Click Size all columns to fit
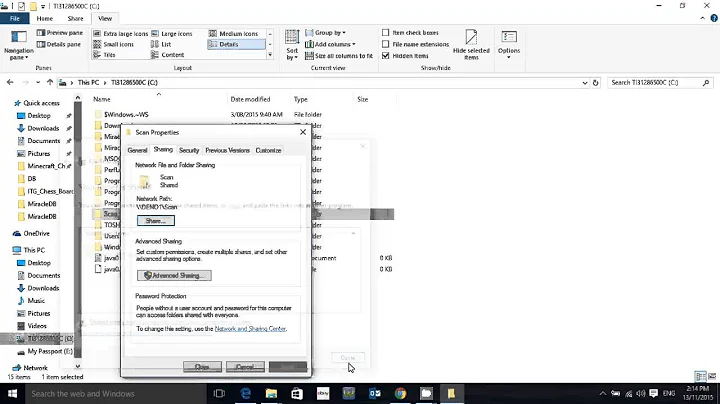 (339, 56)
